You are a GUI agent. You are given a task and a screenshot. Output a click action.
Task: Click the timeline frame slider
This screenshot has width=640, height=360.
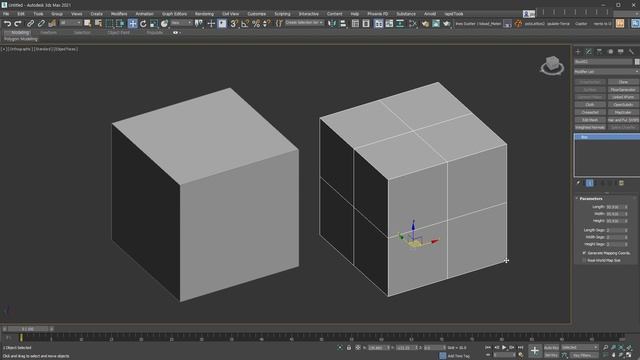[28, 329]
